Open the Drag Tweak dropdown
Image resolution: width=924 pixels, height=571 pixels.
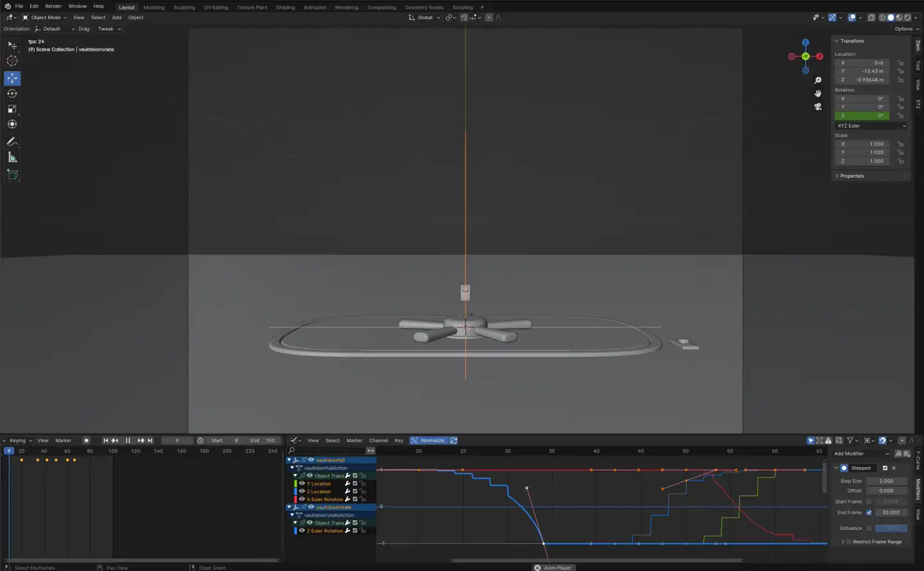tap(109, 29)
